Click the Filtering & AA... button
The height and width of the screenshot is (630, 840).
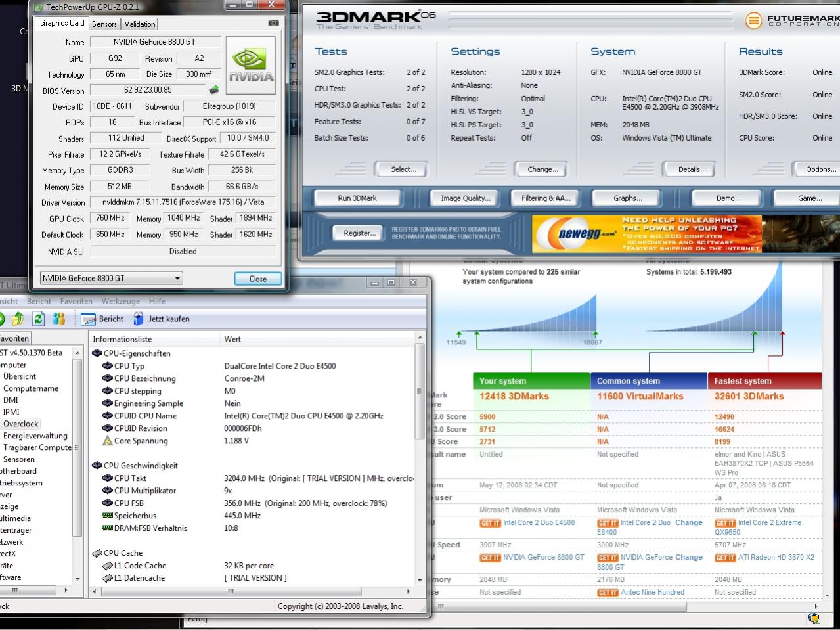[546, 198]
